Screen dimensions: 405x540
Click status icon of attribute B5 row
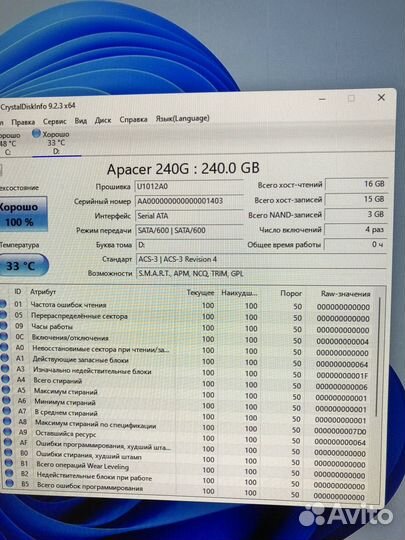(10, 483)
